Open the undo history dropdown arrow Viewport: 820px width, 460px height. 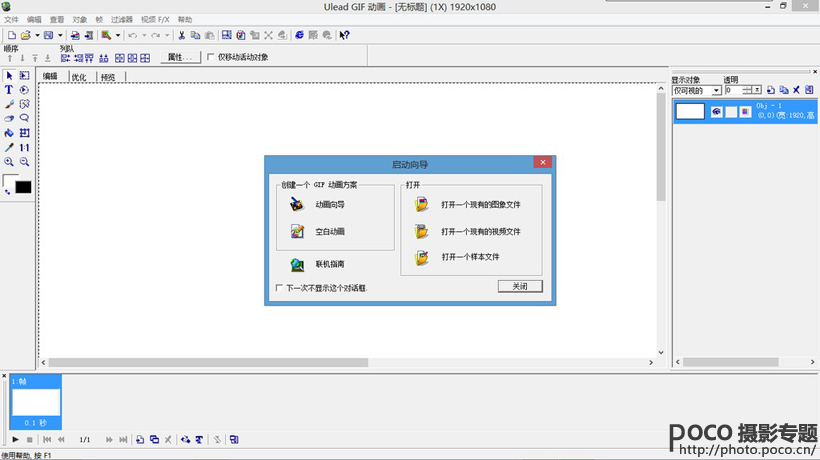(144, 35)
